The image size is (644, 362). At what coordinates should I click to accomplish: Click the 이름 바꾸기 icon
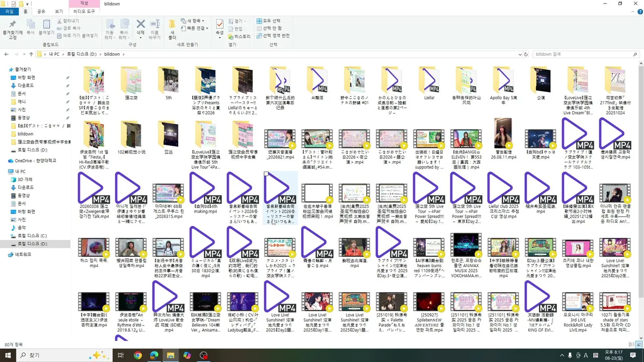155,24
